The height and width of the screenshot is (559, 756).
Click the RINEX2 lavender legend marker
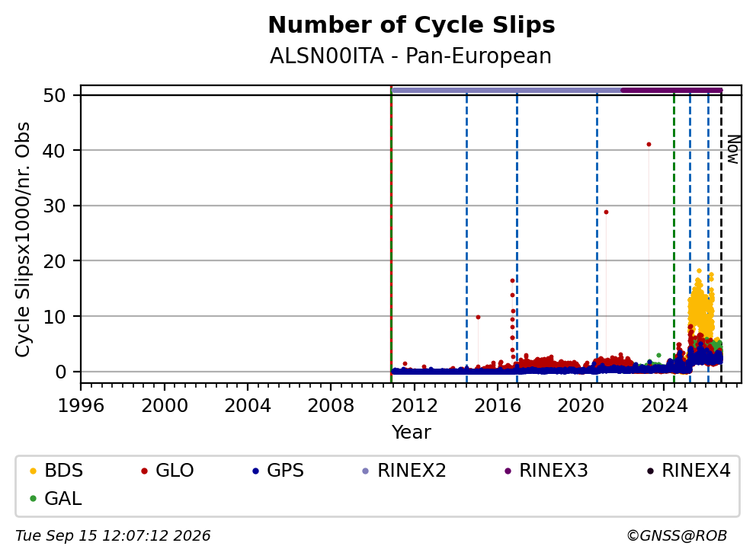click(x=365, y=471)
